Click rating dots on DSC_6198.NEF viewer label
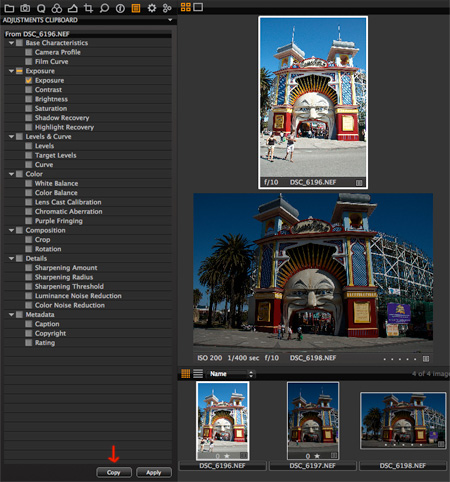This screenshot has width=450, height=482. click(x=400, y=359)
